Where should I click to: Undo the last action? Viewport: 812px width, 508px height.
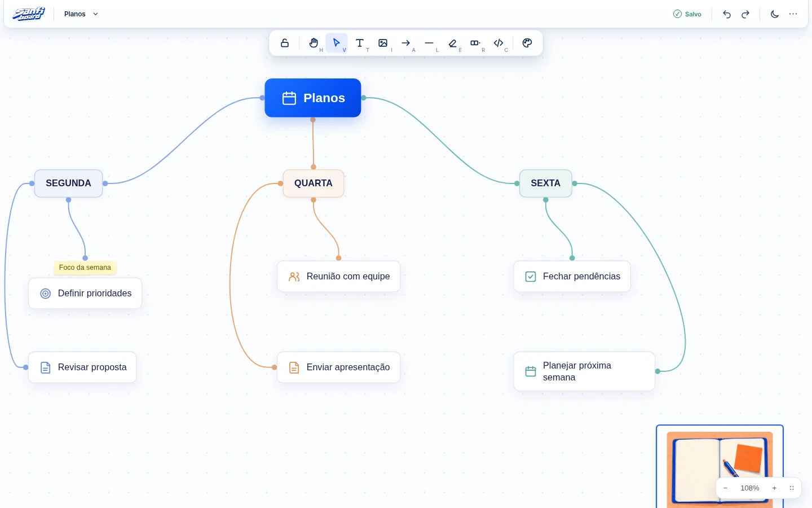click(727, 14)
